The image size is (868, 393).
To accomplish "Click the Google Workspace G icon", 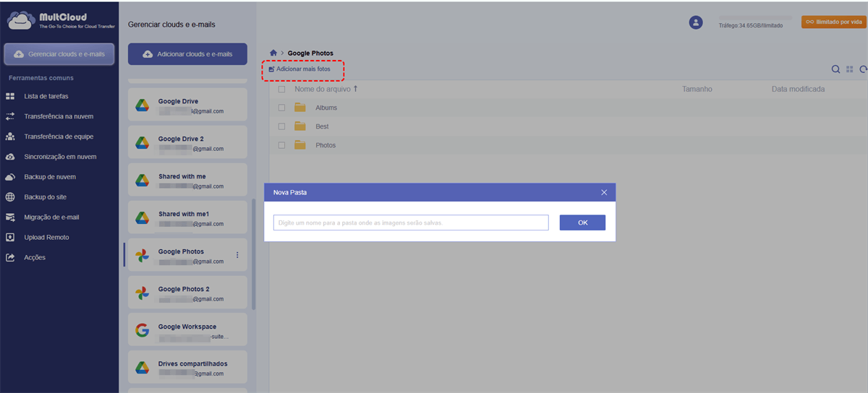I will pyautogui.click(x=142, y=331).
